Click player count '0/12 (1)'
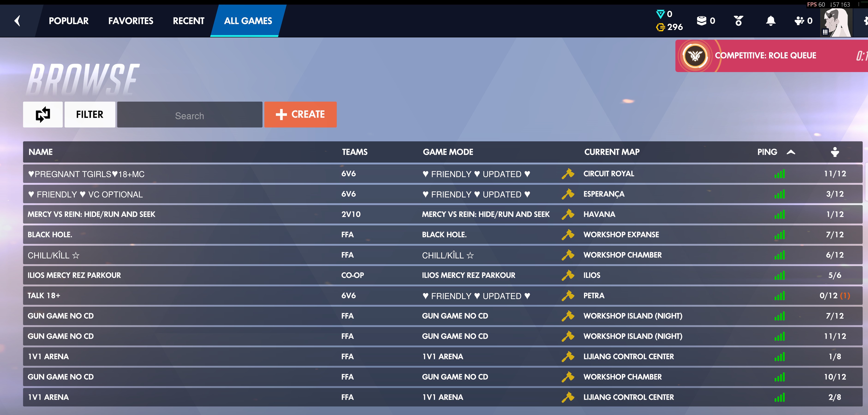 (835, 296)
